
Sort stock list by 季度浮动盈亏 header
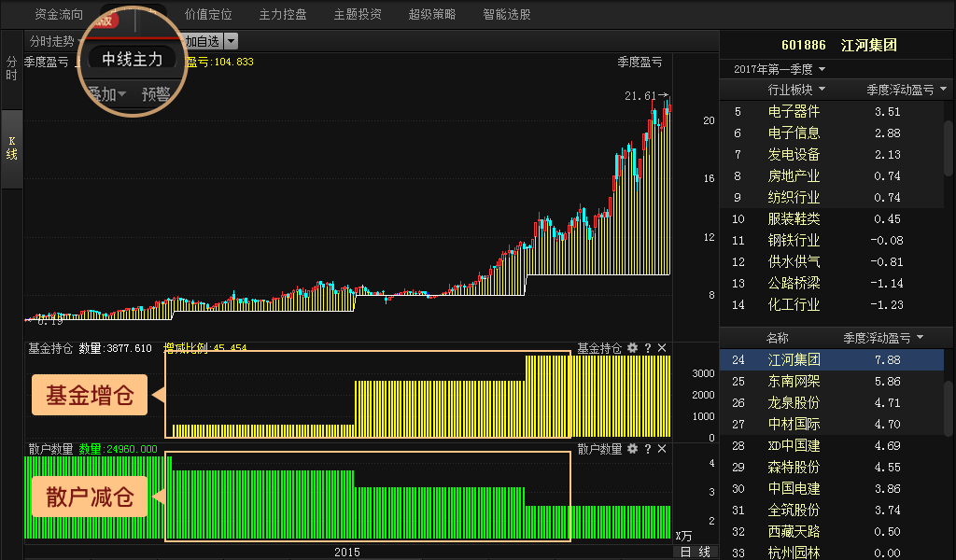[883, 338]
